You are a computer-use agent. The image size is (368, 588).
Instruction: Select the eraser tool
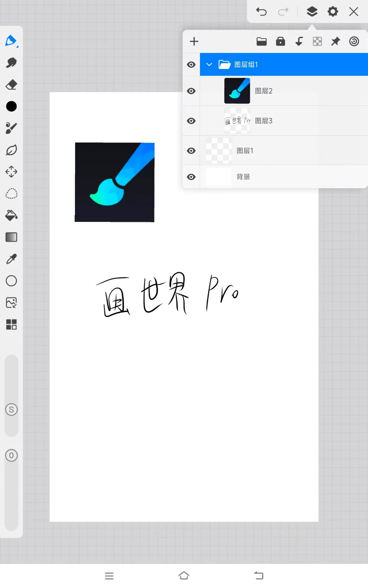coord(11,84)
